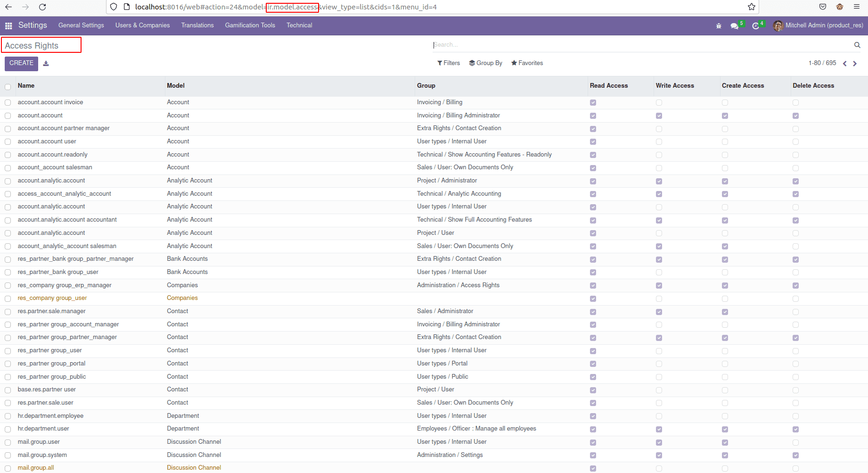Click browser reload icon
Viewport: 868px width, 473px height.
(x=42, y=7)
